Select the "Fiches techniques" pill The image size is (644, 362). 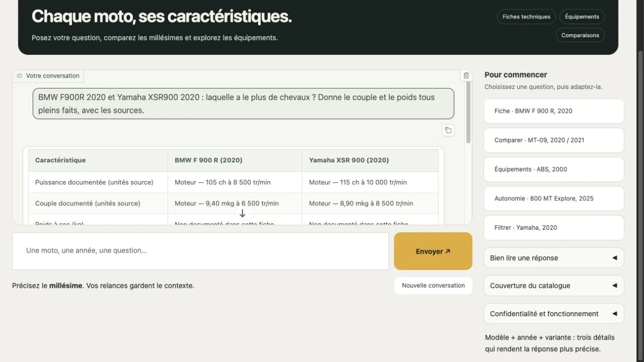click(x=526, y=17)
